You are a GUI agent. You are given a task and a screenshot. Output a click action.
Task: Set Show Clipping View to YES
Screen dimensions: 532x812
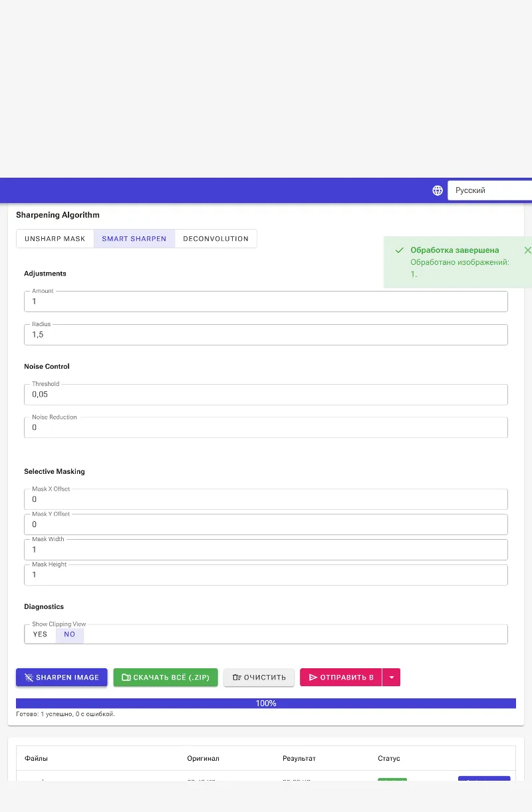tap(41, 634)
